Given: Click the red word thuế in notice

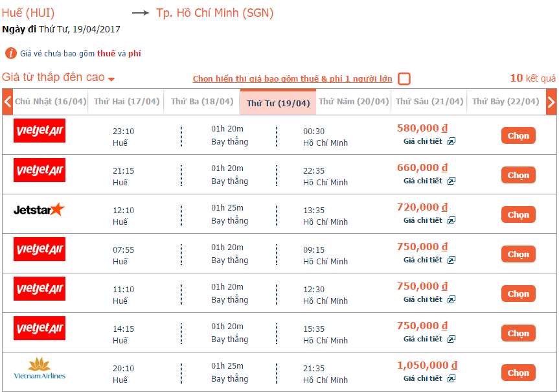Looking at the screenshot, I should (x=106, y=54).
